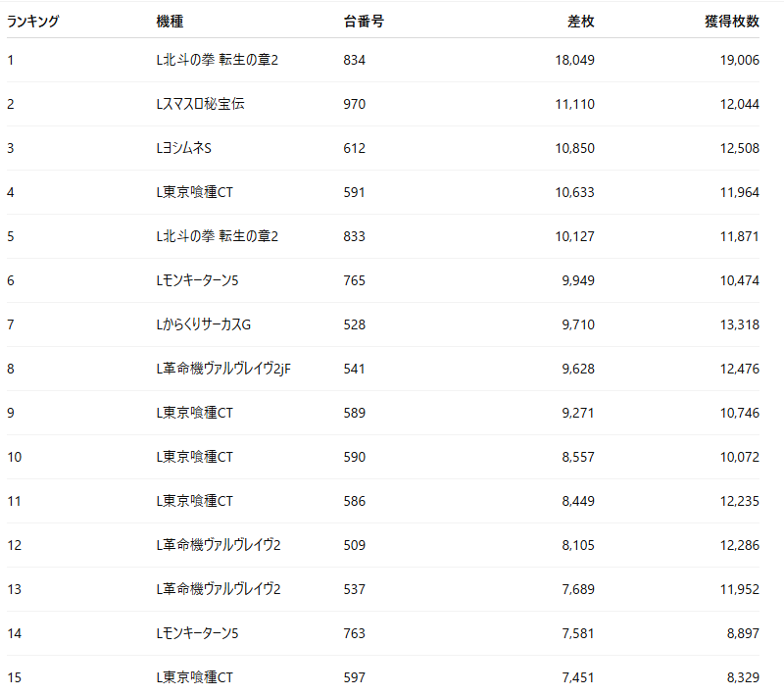Image resolution: width=784 pixels, height=696 pixels.
Task: Click the L革命機ヴァルヴレイヴ2jF machine name
Action: 223,369
